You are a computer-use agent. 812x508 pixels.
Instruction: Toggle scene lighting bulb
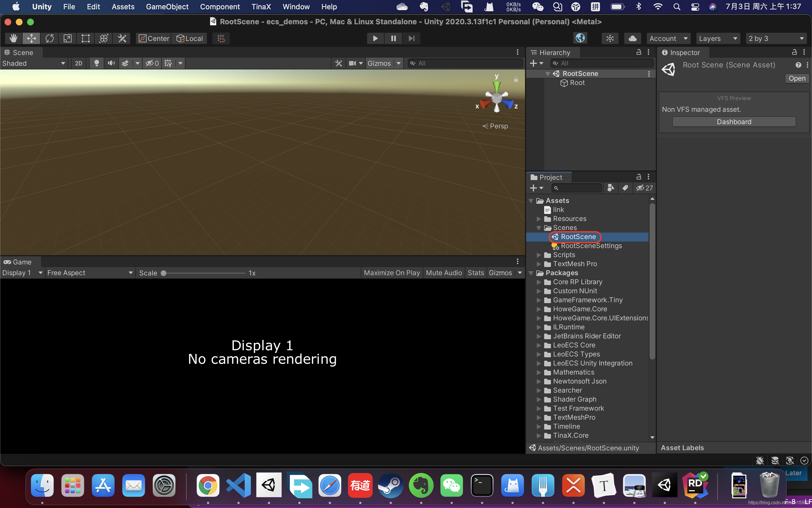point(96,63)
